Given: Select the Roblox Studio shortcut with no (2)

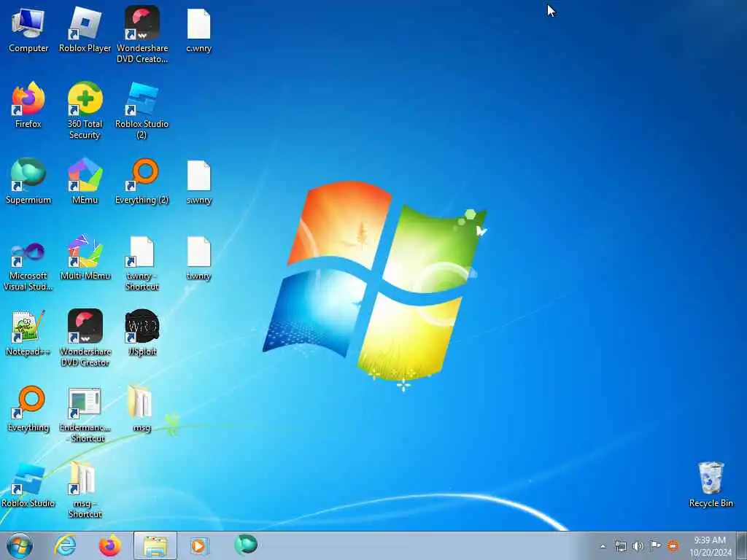Looking at the screenshot, I should point(28,484).
